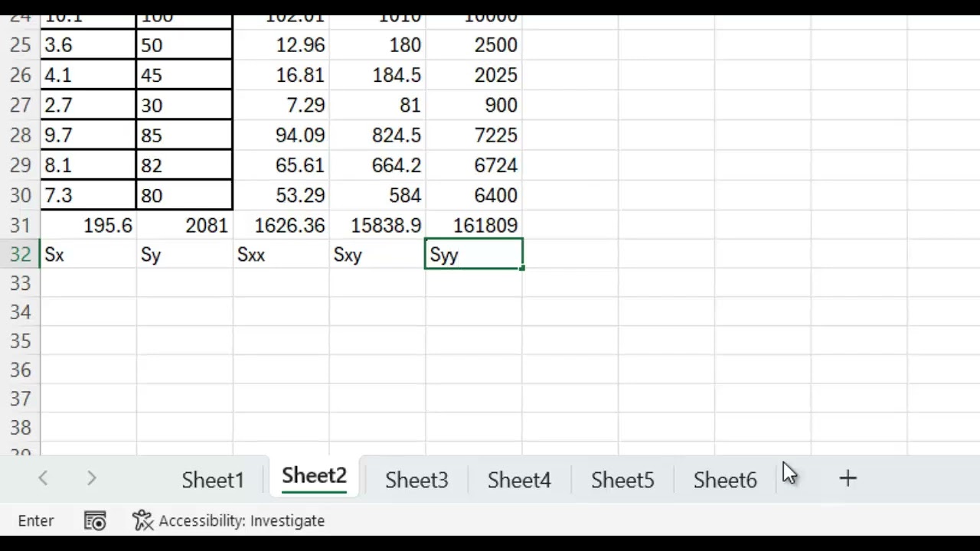This screenshot has width=980, height=551.
Task: Click cell with value 824.5
Action: 377,135
